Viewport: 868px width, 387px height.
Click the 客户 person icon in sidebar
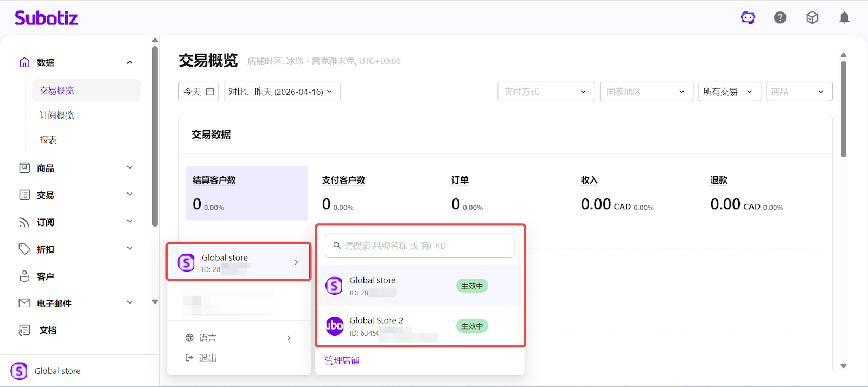24,276
